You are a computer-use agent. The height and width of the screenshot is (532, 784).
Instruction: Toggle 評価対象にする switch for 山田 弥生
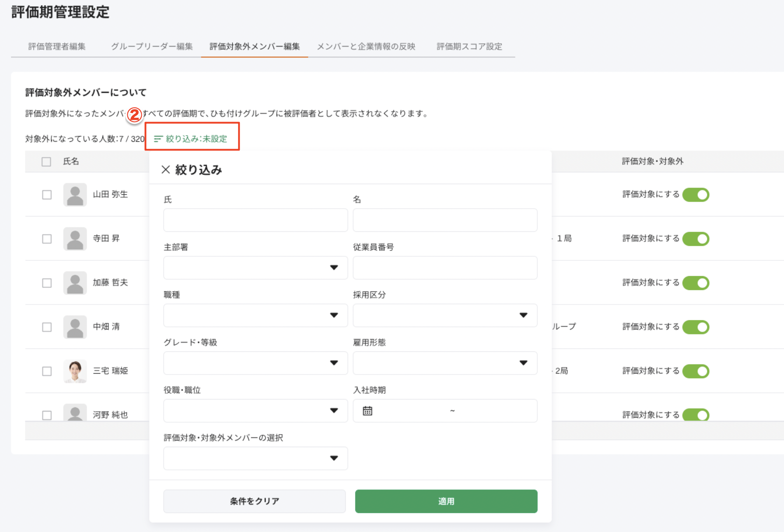[x=696, y=195]
